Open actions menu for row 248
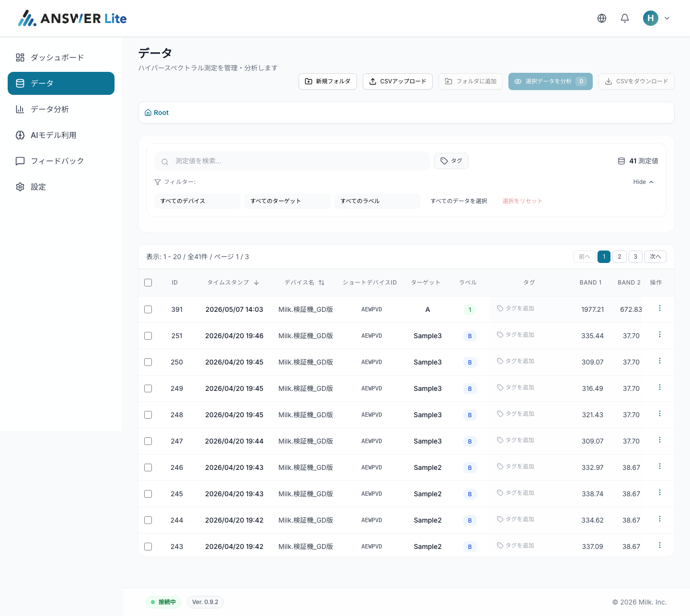This screenshot has height=616, width=690. click(x=660, y=413)
